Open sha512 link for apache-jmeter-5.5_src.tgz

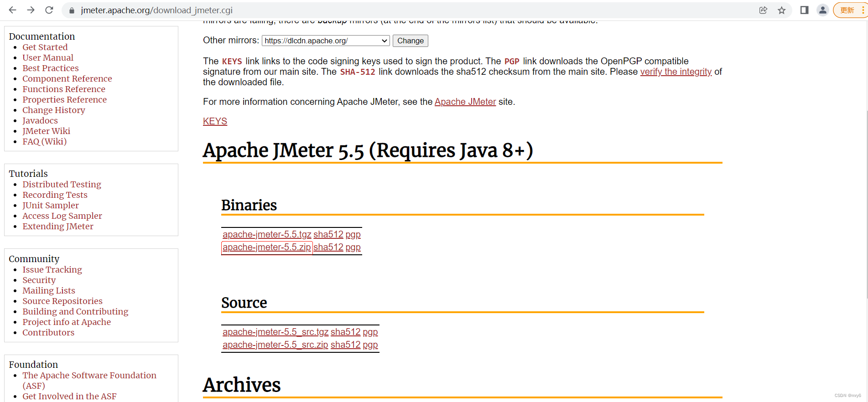coord(345,332)
